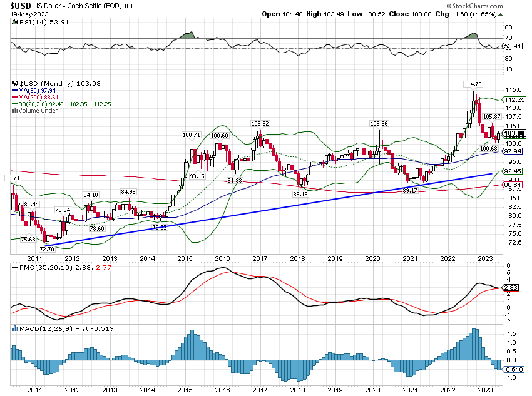The width and height of the screenshot is (532, 396).
Task: Click the 103.82 high annotation near 2017
Action: click(260, 123)
